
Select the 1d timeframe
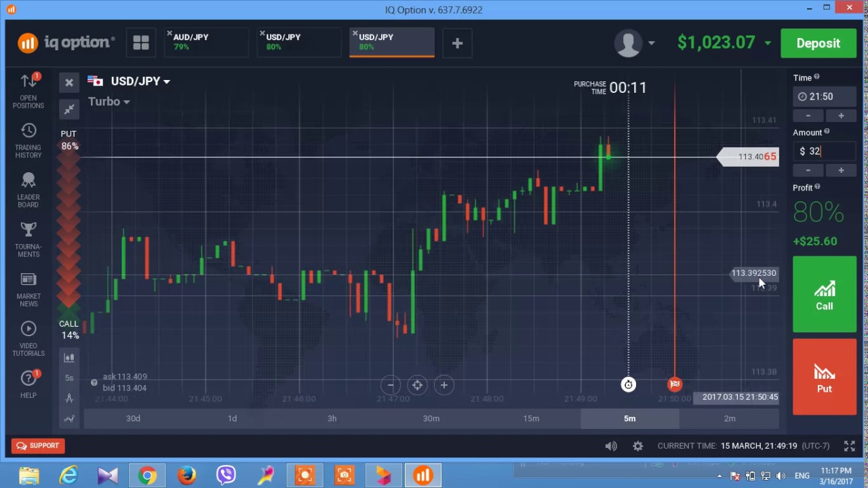click(232, 419)
